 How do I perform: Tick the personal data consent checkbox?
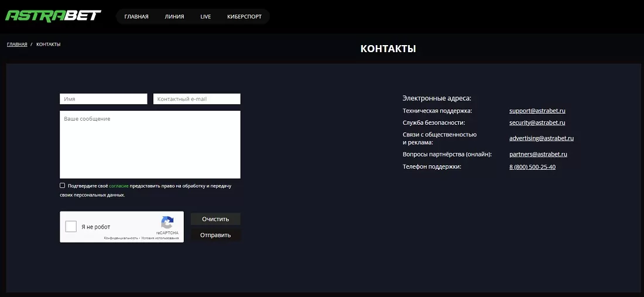(x=63, y=186)
